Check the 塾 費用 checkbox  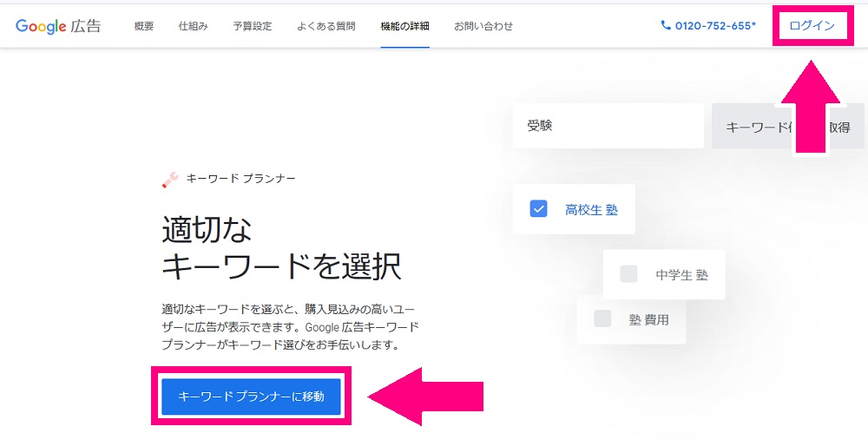coord(602,318)
